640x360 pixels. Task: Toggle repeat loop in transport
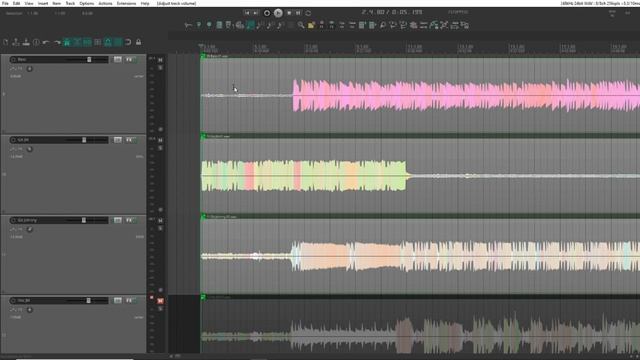click(308, 13)
